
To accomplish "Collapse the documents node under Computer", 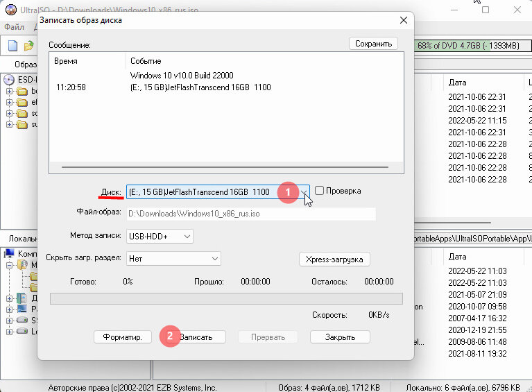I will (9, 265).
